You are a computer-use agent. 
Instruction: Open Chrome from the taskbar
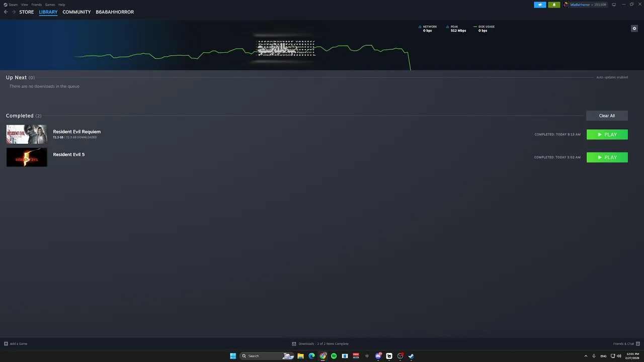point(323,356)
